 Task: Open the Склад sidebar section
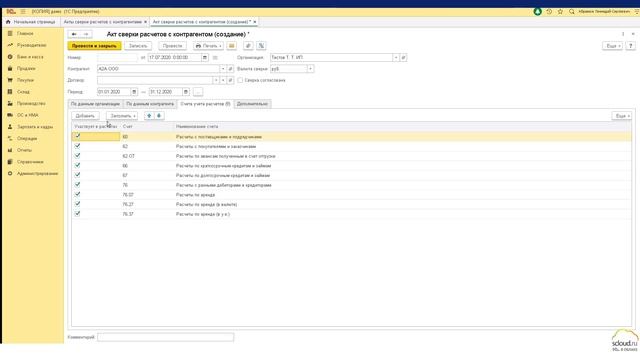coord(23,92)
